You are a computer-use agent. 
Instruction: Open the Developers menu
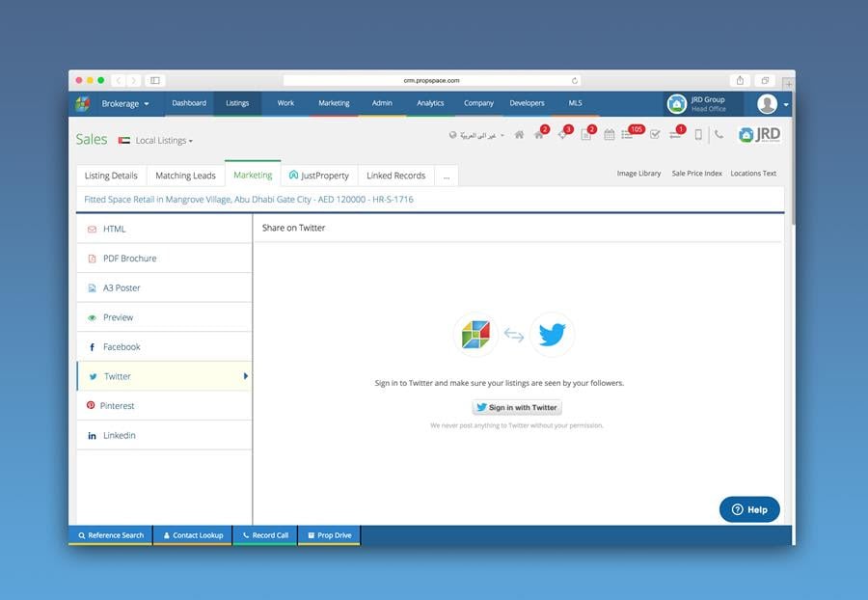527,103
